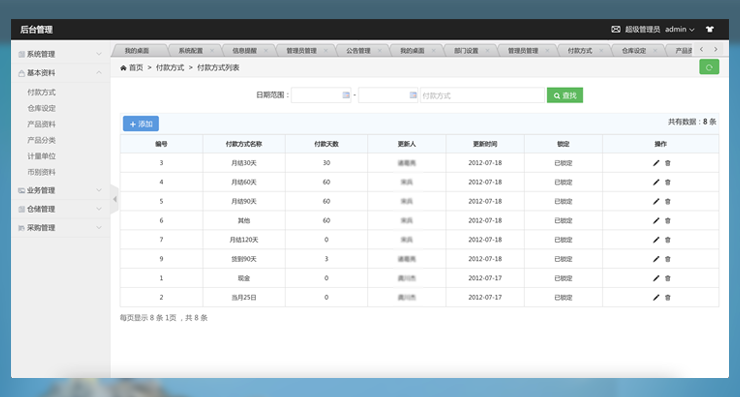Close the 部门设置 tab

click(x=488, y=51)
